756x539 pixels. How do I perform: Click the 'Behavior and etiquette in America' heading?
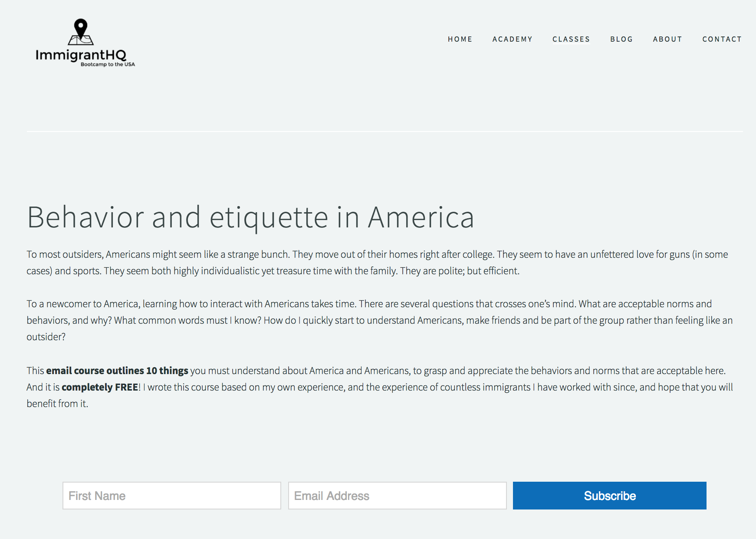[x=250, y=217]
